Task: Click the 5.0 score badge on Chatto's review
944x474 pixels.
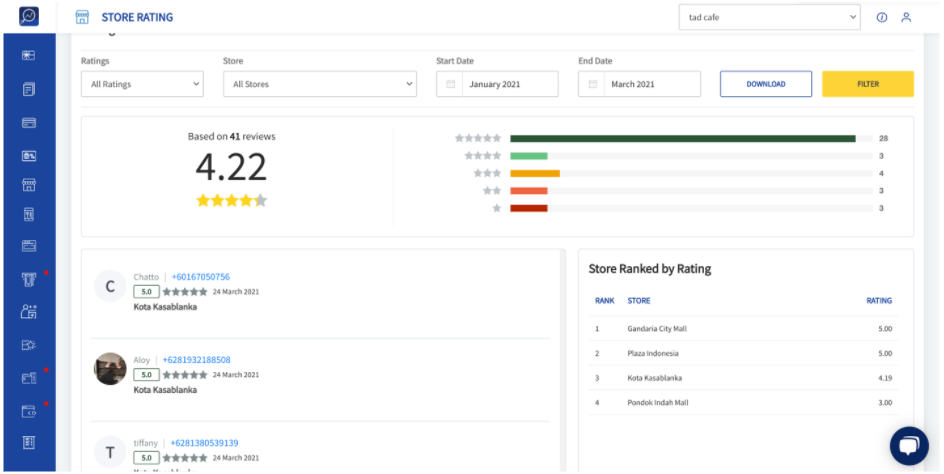Action: (146, 292)
